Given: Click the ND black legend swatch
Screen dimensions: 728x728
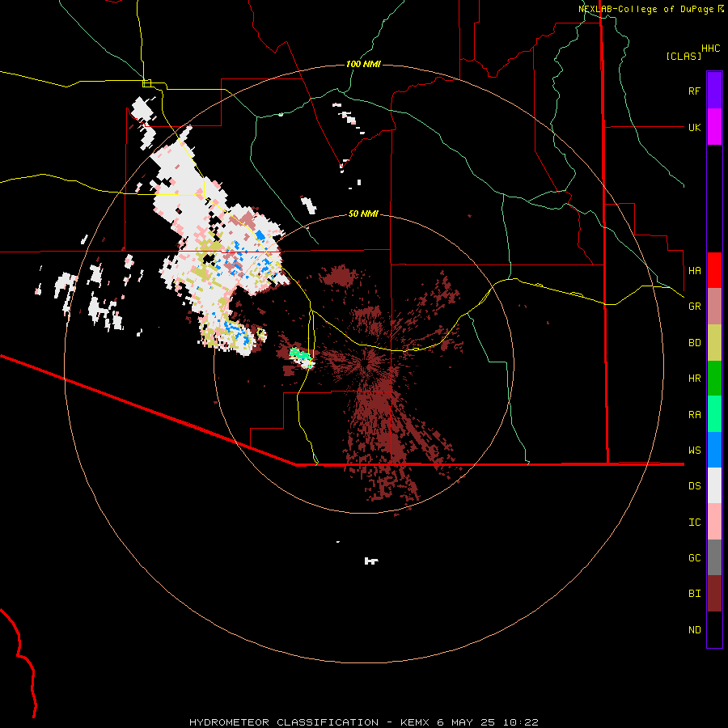Looking at the screenshot, I should [714, 629].
